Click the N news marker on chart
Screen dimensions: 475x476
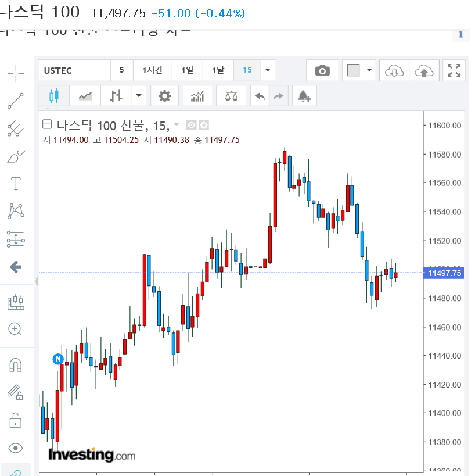[x=58, y=359]
